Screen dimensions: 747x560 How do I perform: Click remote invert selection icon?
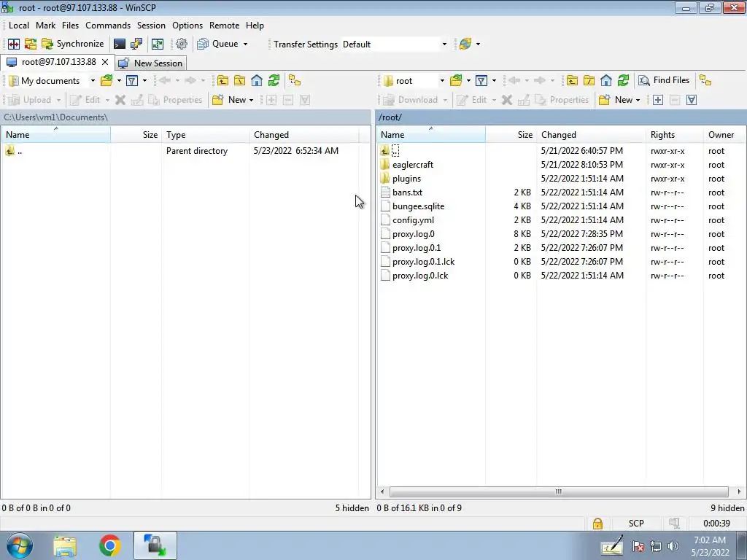coord(692,99)
